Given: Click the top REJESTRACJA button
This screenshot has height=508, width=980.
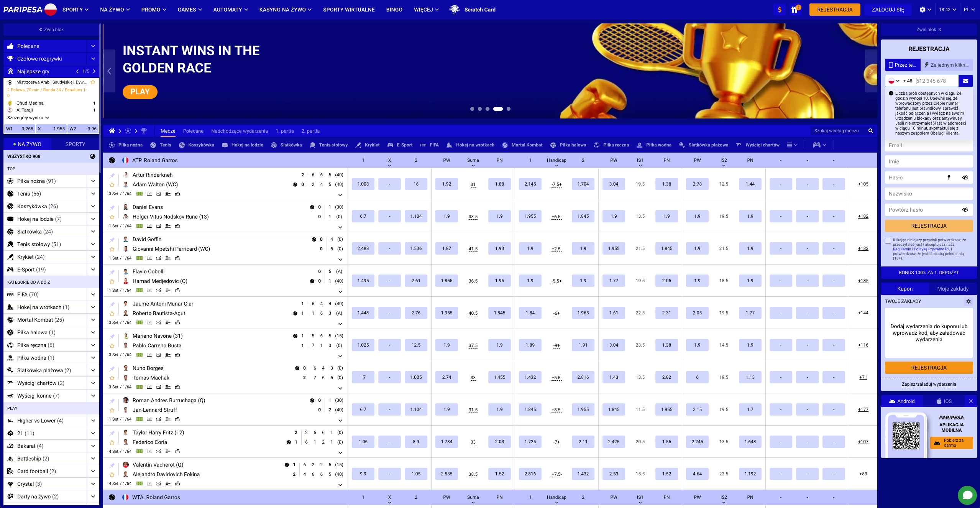Looking at the screenshot, I should tap(835, 10).
